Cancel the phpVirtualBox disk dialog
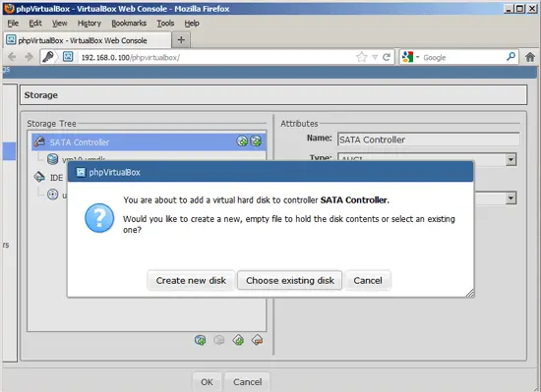Screen dimensions: 541x392 pyautogui.click(x=368, y=280)
